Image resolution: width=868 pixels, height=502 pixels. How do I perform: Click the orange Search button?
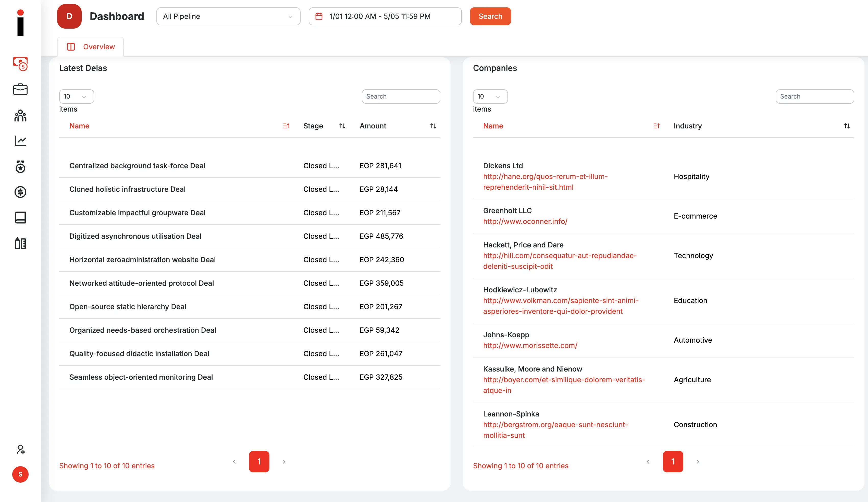490,16
